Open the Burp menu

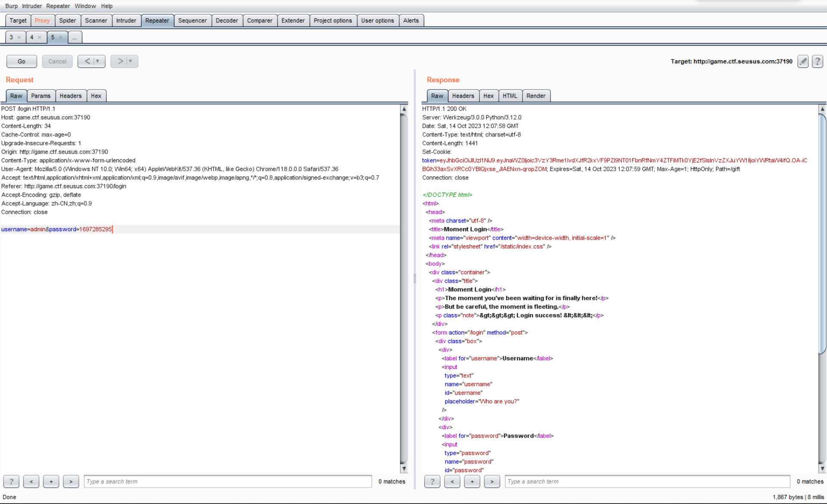click(x=11, y=6)
